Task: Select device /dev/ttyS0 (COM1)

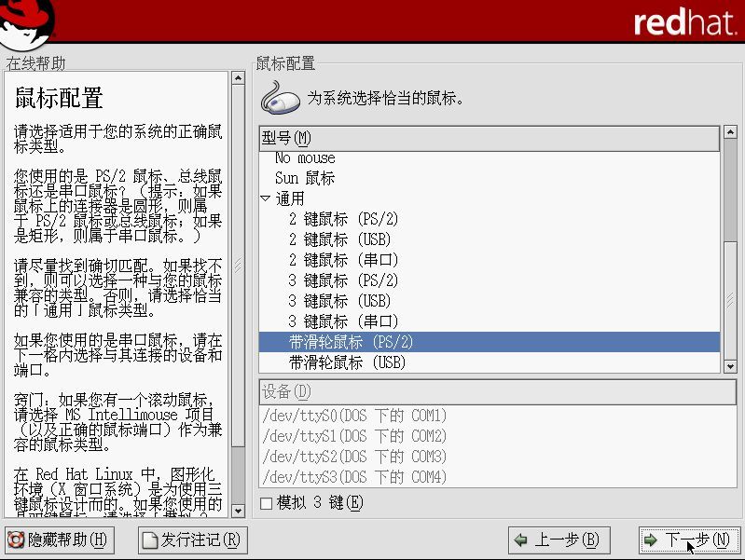Action: [x=354, y=416]
